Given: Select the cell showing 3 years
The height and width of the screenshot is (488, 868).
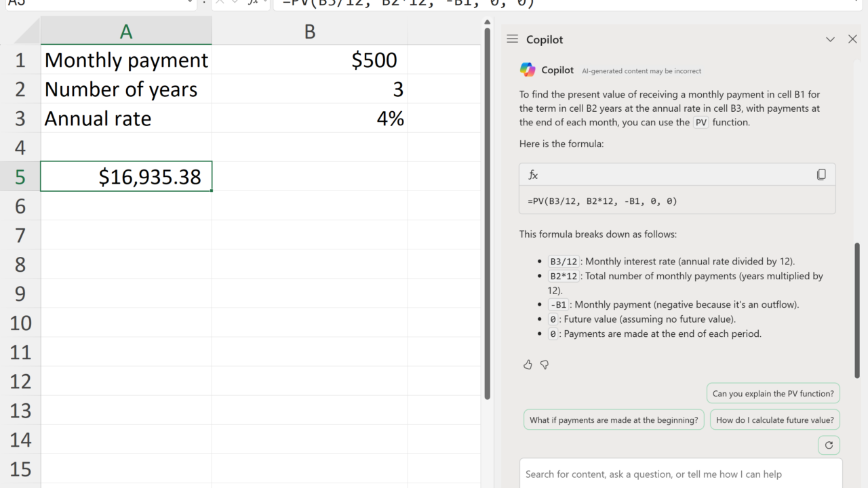Looking at the screenshot, I should (309, 89).
